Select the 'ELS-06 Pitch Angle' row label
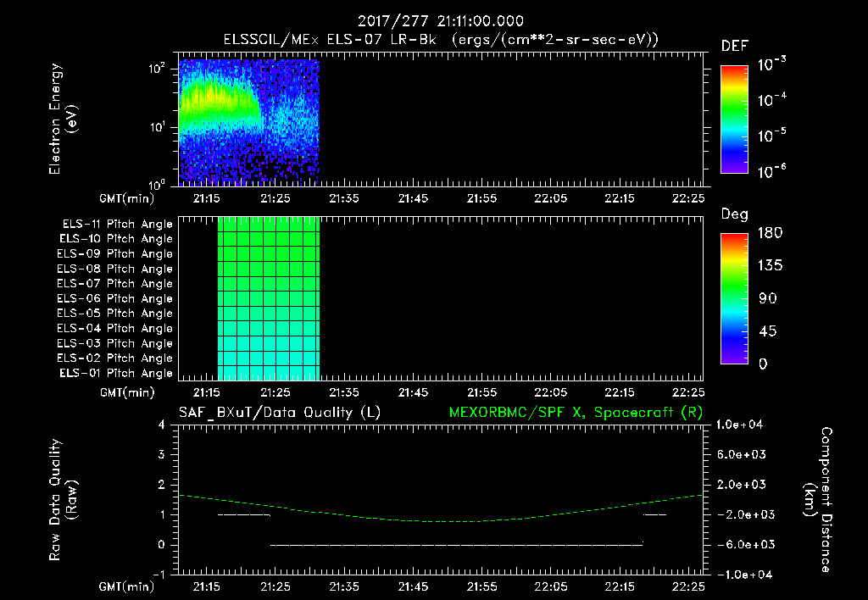The image size is (868, 600). (x=115, y=299)
